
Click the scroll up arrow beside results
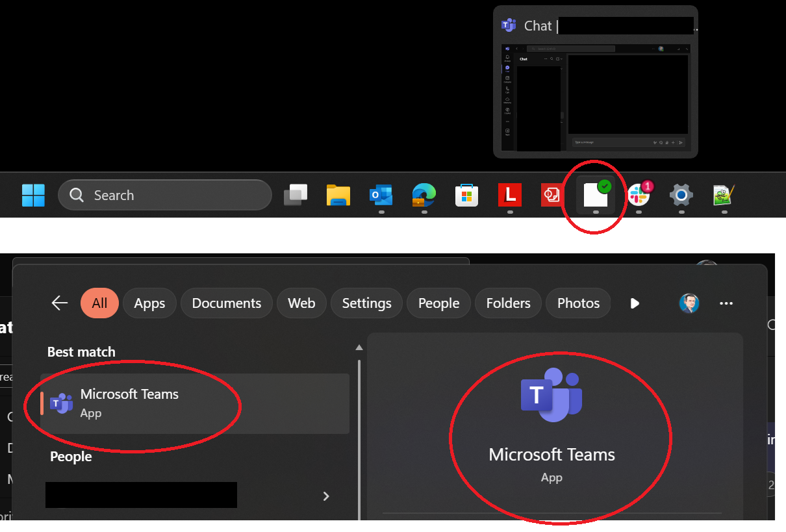(359, 347)
